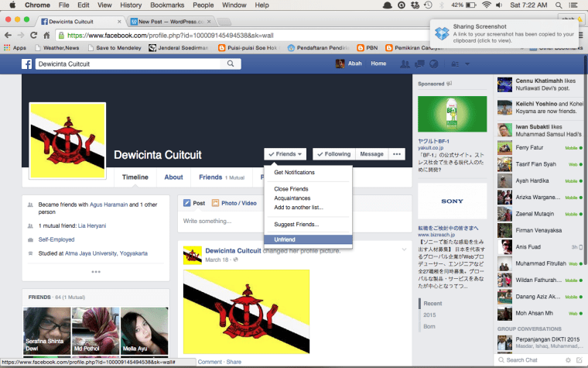The width and height of the screenshot is (588, 368).
Task: Click the Facebook logo icon
Action: 26,64
